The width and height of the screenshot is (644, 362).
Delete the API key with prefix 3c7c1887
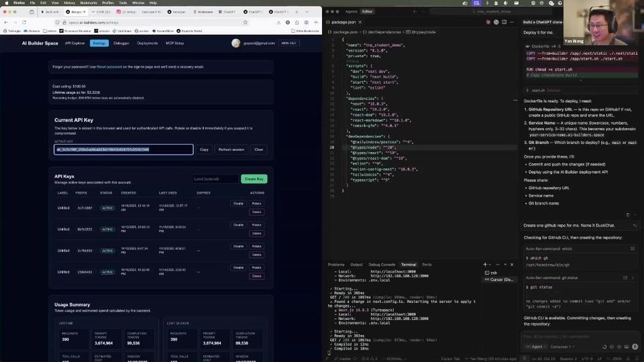257,213
